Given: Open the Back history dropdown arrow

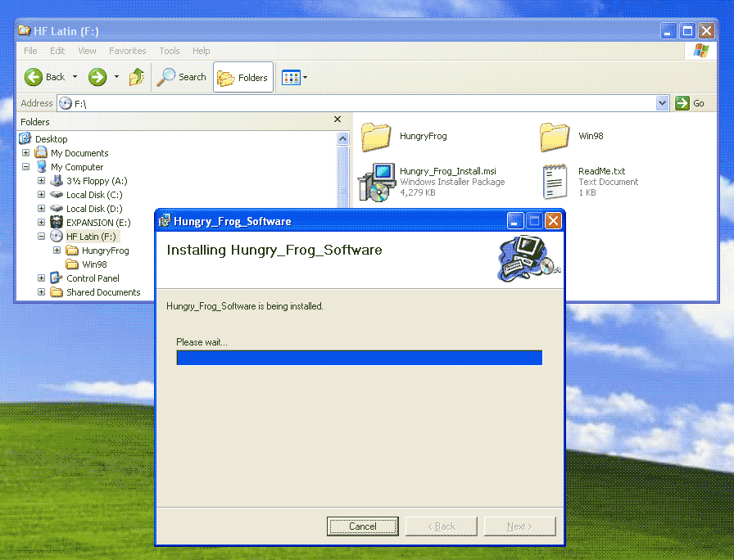Looking at the screenshot, I should [75, 77].
